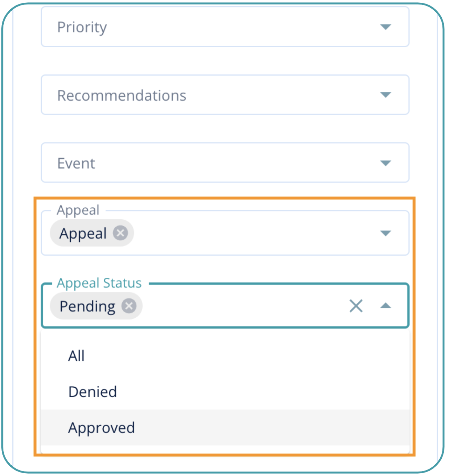The image size is (450, 476).
Task: Click the Appeal chip label
Action: point(83,234)
